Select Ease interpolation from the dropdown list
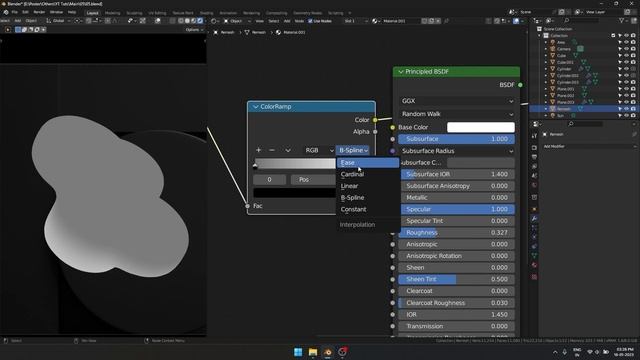 (x=368, y=162)
